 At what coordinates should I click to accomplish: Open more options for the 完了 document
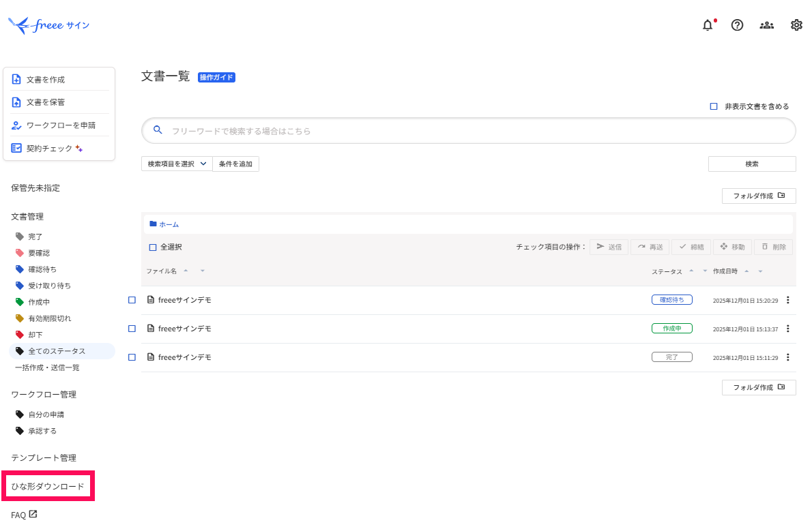click(x=787, y=357)
